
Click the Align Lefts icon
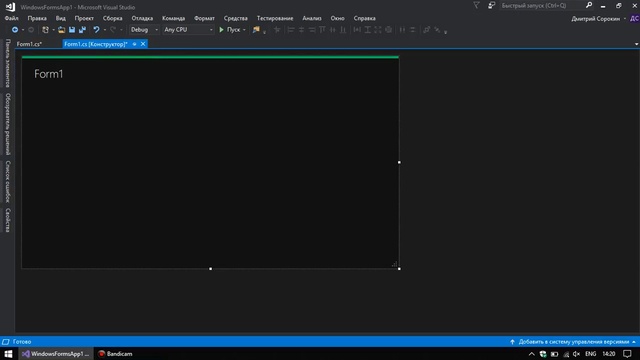291,30
